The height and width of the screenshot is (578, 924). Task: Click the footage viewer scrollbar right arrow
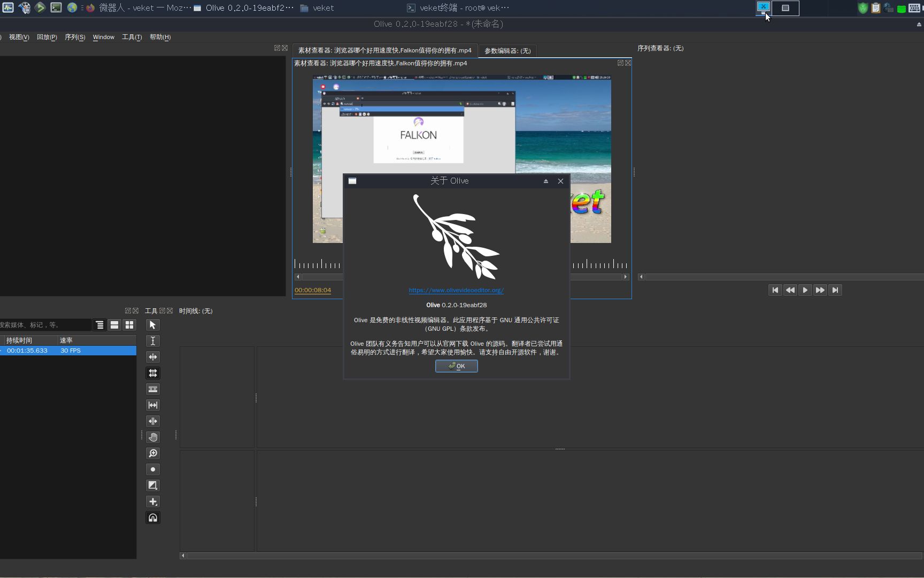(626, 277)
